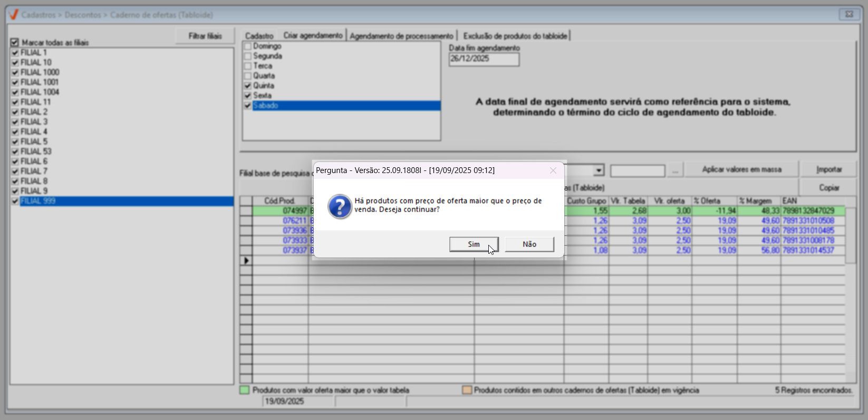Click the green legend color swatch
The image size is (868, 420).
(245, 390)
